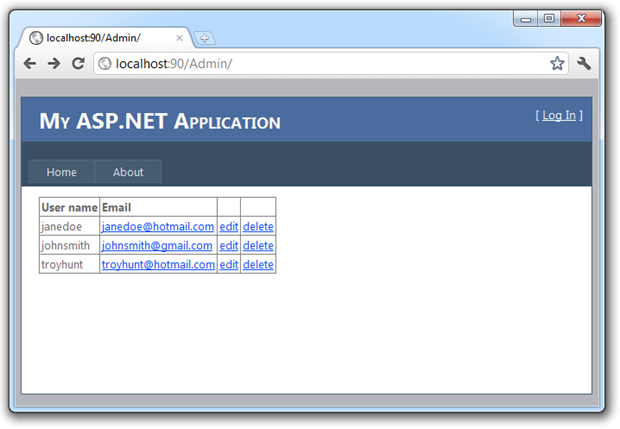Viewport: 620px width, 429px height.
Task: Go back with browser back arrow
Action: (30, 63)
